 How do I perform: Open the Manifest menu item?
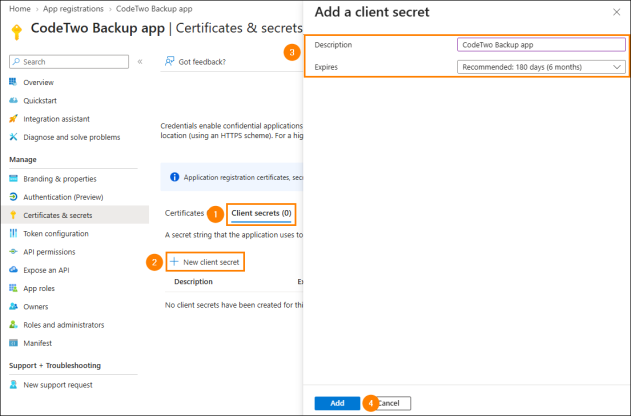coord(37,343)
